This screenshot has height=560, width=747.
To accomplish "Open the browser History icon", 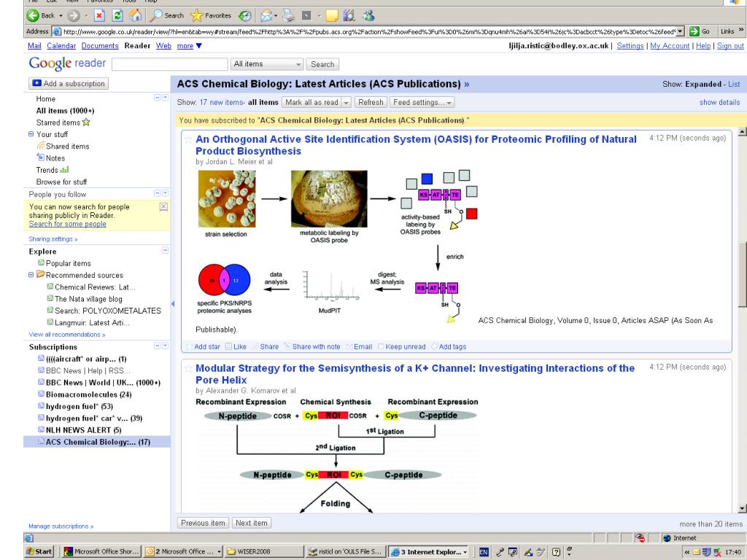I will pyautogui.click(x=245, y=16).
